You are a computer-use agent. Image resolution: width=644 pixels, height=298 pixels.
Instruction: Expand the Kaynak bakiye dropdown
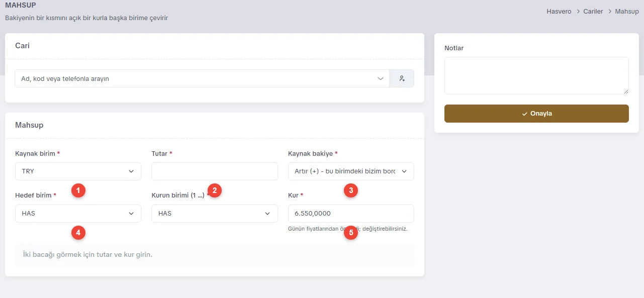(351, 171)
